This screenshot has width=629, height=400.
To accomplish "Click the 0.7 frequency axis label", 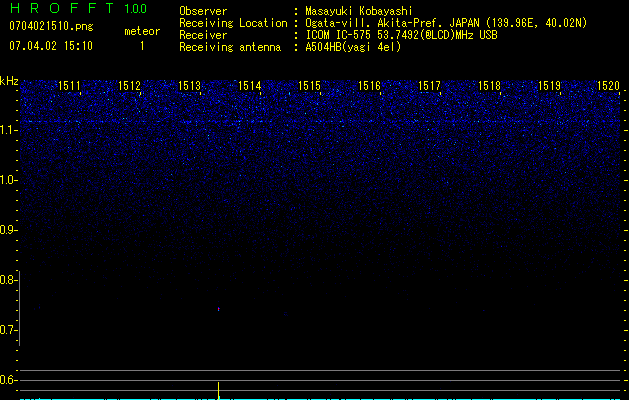I will [9, 330].
